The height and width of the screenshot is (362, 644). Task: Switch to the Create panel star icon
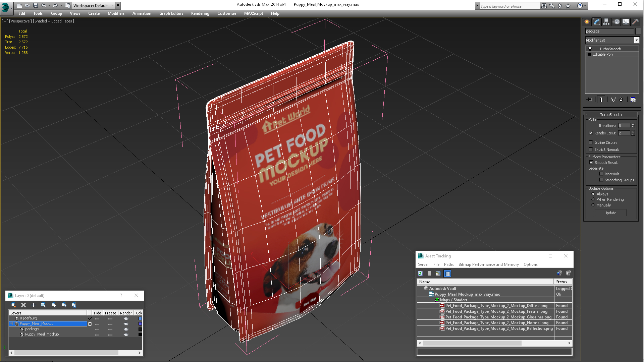(587, 22)
